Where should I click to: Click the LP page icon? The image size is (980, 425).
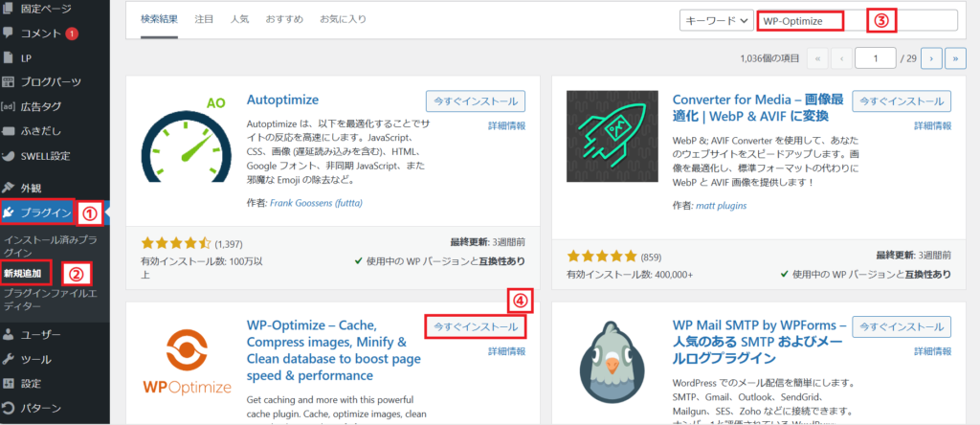[x=8, y=57]
